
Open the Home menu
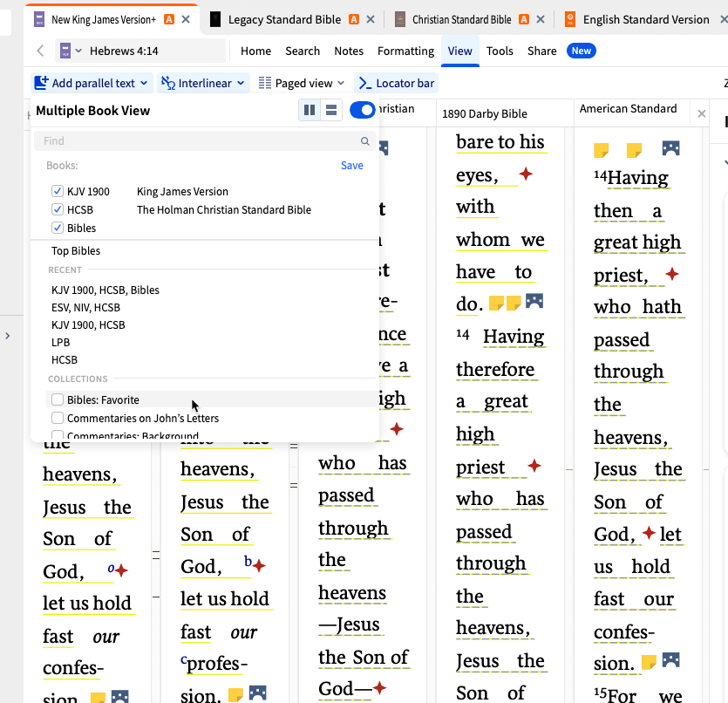click(x=255, y=51)
